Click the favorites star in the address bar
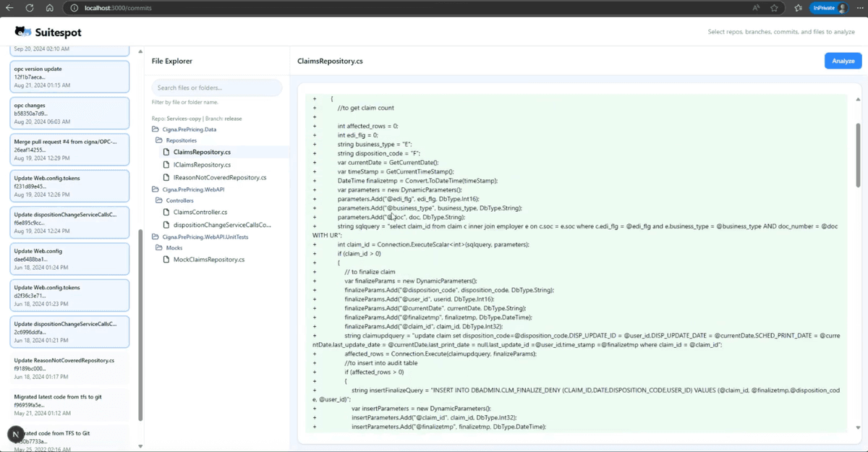Viewport: 868px width, 452px height. (x=774, y=8)
